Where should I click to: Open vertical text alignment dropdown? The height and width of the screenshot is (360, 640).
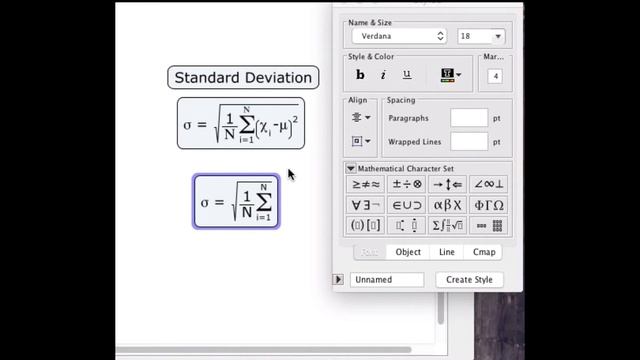(361, 141)
